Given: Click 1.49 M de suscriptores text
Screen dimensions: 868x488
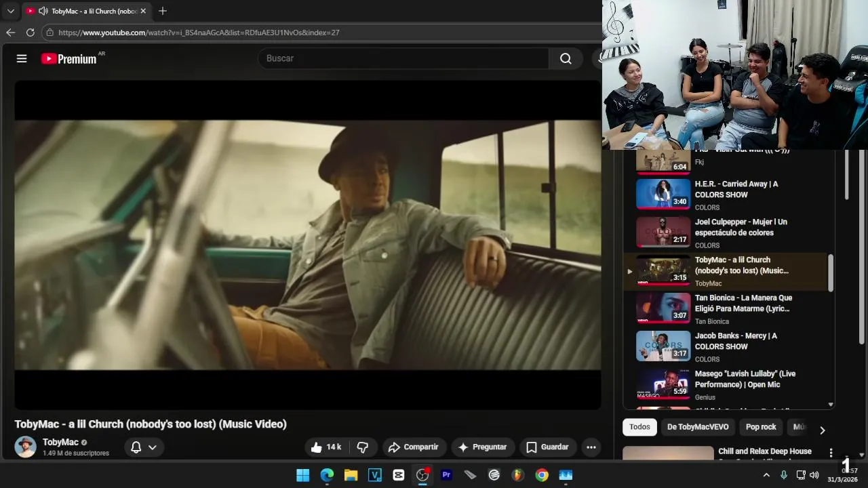Looking at the screenshot, I should [76, 453].
